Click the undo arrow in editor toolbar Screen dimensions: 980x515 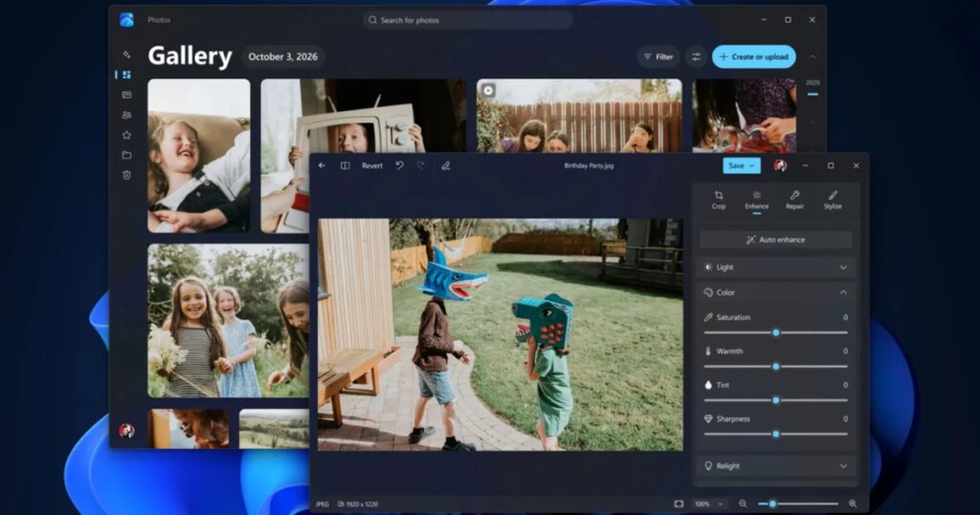click(x=399, y=166)
